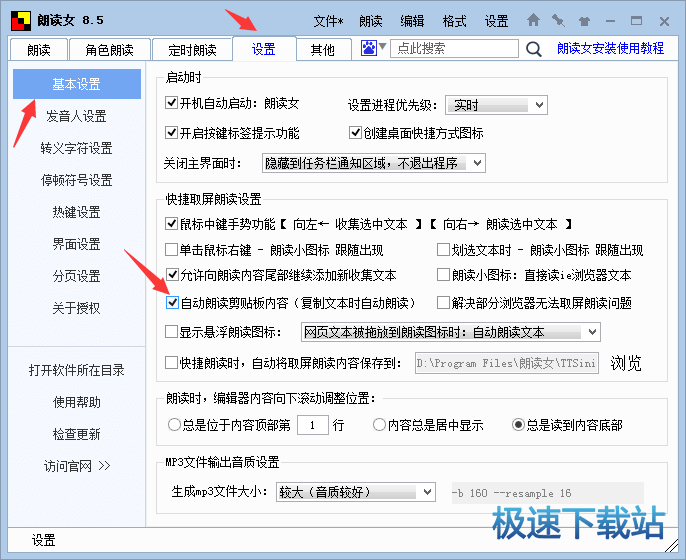Switch to 角色朗读 tab
Image resolution: width=686 pixels, height=560 pixels.
109,50
